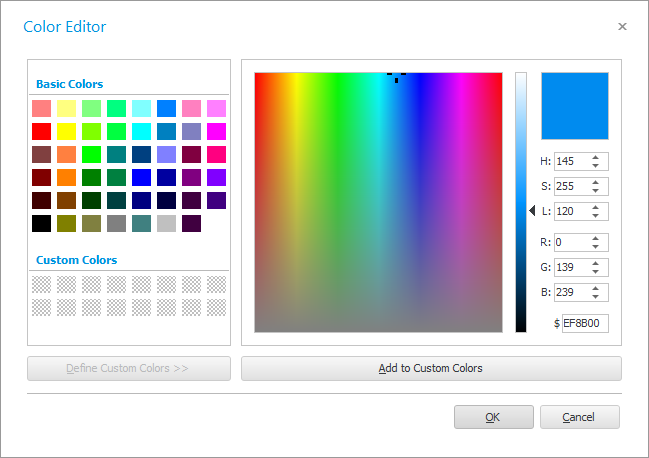Click Add to Custom Colors button
Screen dimensions: 649x458
pos(431,368)
